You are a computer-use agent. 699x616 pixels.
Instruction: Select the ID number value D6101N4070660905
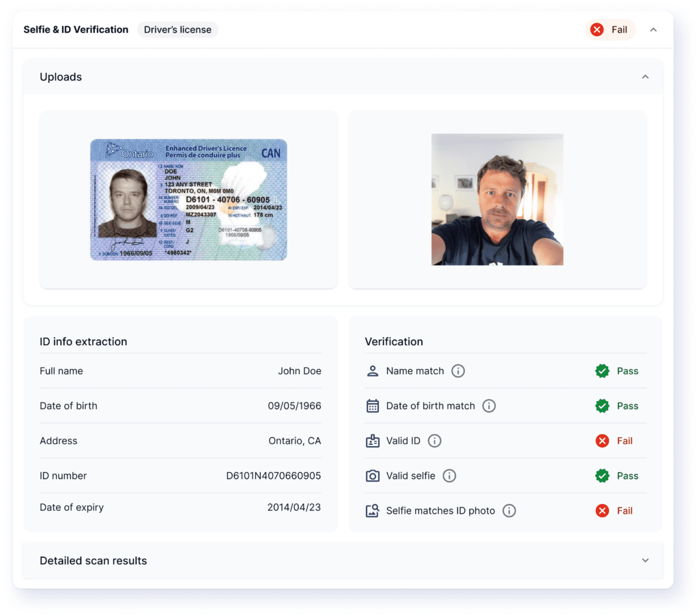point(274,476)
